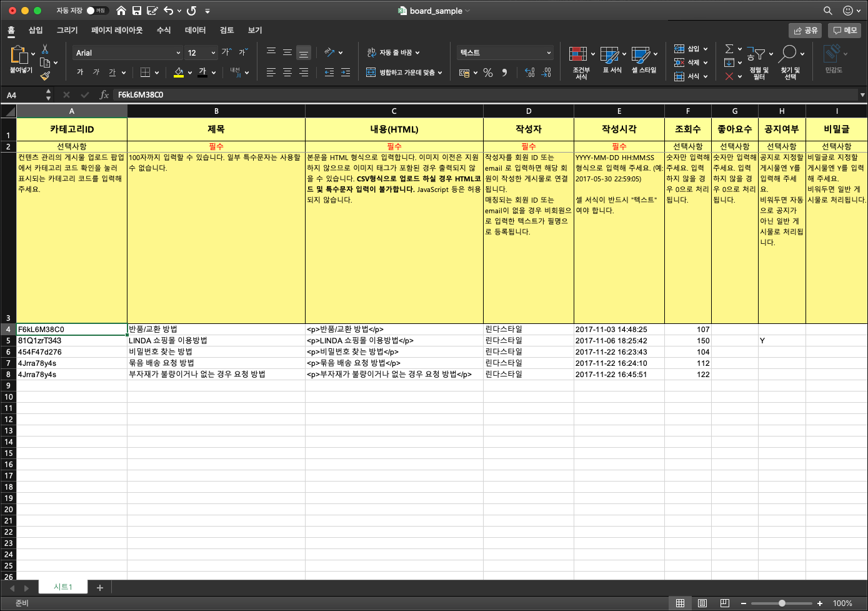
Task: Click the Cut scissors icon
Action: tap(45, 49)
